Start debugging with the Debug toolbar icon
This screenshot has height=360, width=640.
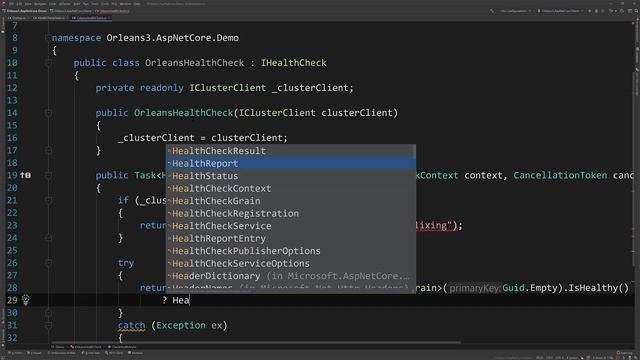(x=596, y=11)
